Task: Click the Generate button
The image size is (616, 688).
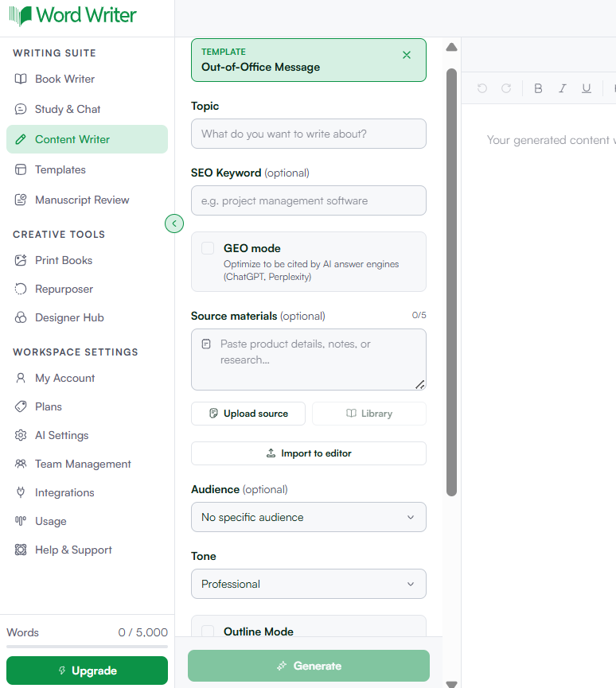Action: click(309, 666)
